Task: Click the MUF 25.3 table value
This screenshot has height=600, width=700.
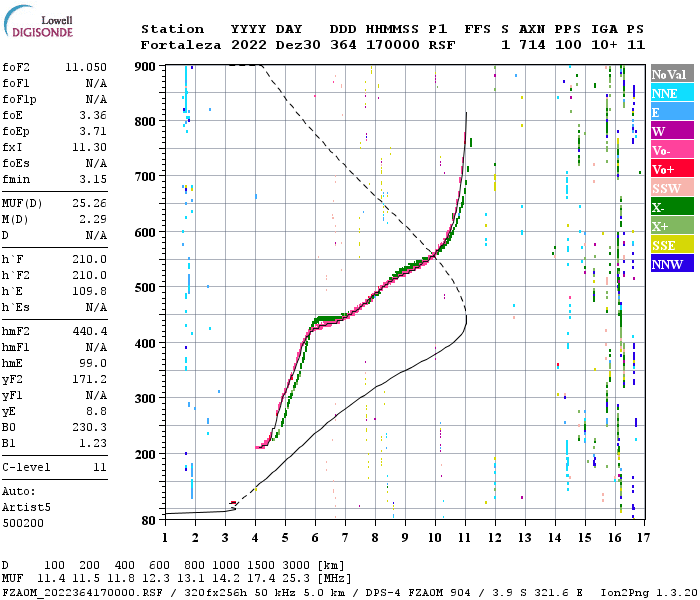Action: click(295, 579)
